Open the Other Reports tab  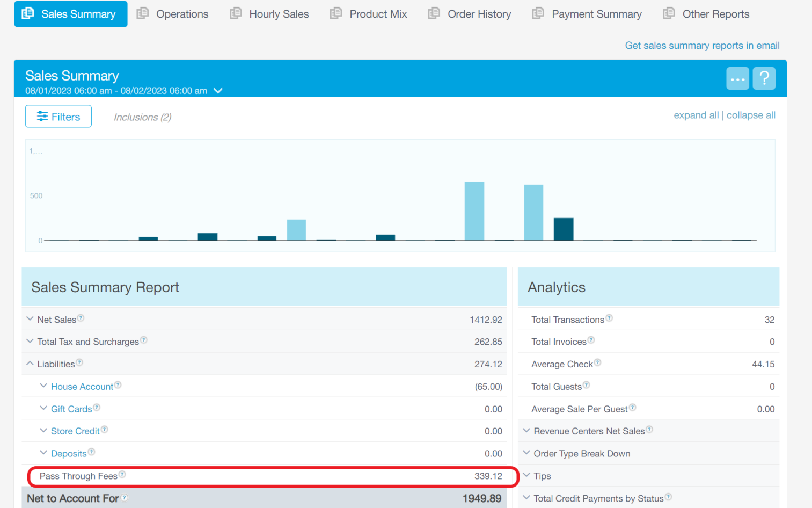706,14
